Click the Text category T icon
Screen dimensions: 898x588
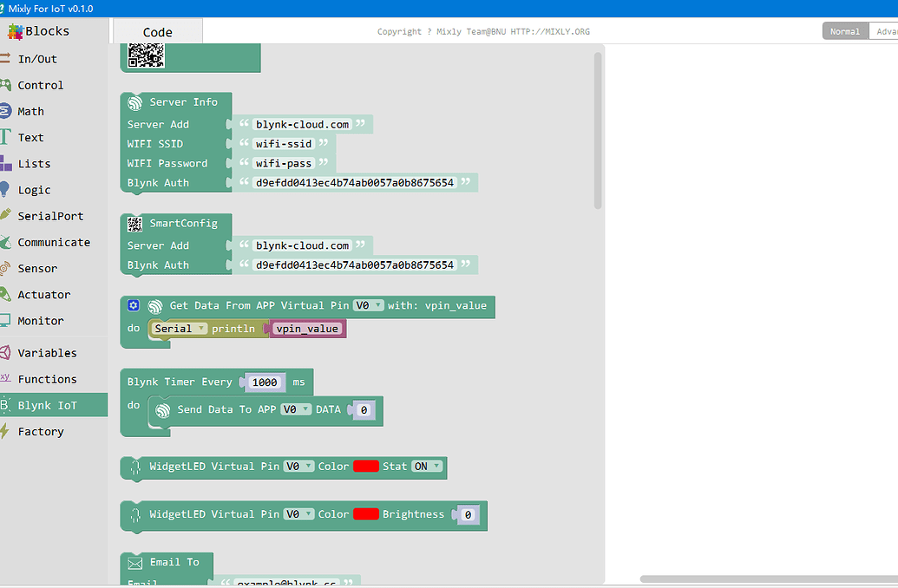[x=5, y=137]
